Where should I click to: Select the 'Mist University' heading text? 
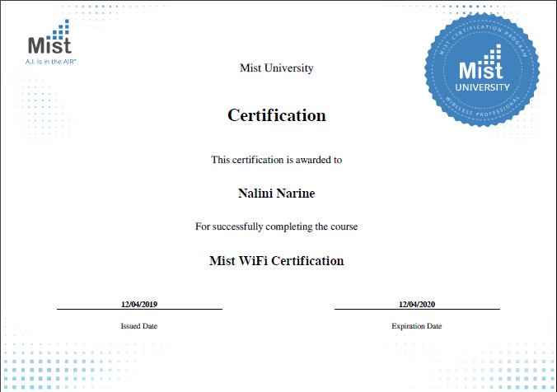click(276, 68)
